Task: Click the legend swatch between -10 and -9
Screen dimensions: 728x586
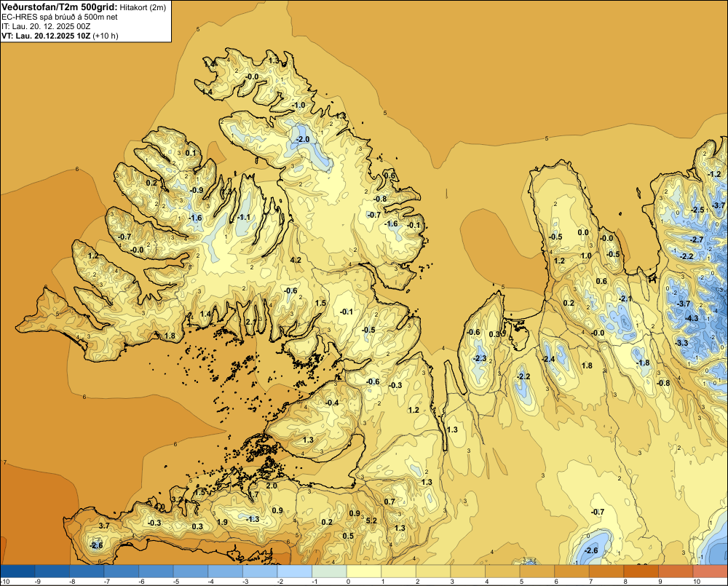Action: [x=18, y=571]
